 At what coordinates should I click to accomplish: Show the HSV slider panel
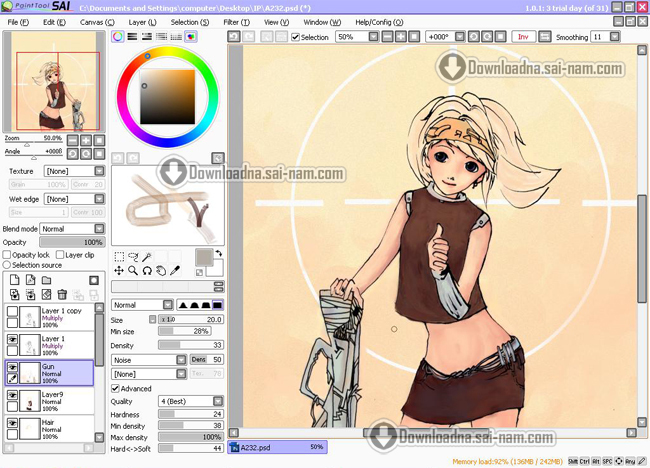click(x=147, y=36)
